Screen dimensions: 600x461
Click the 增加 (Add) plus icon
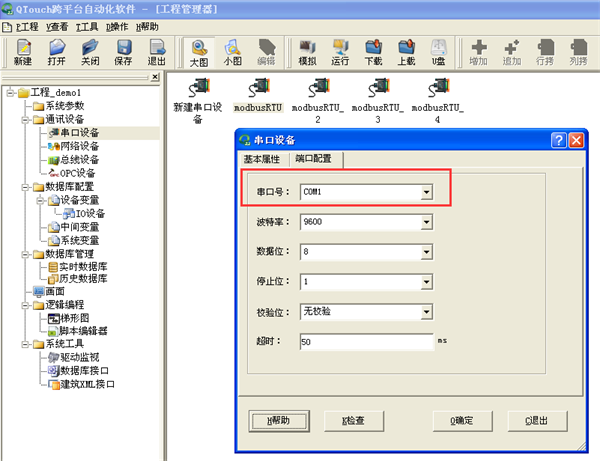coord(479,52)
